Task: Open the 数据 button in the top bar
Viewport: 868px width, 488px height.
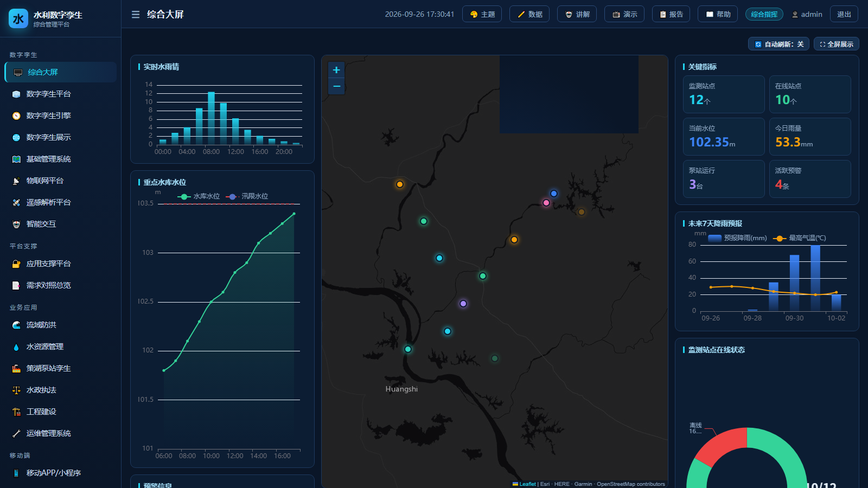Action: pyautogui.click(x=529, y=14)
